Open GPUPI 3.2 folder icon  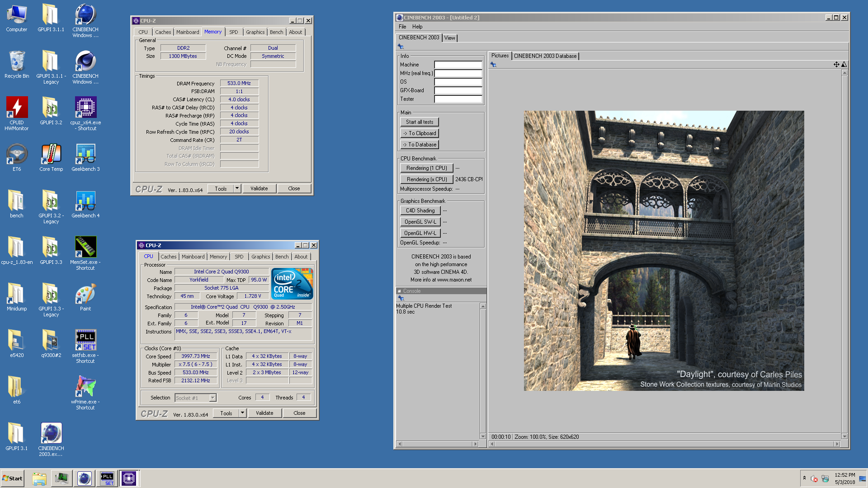point(51,111)
